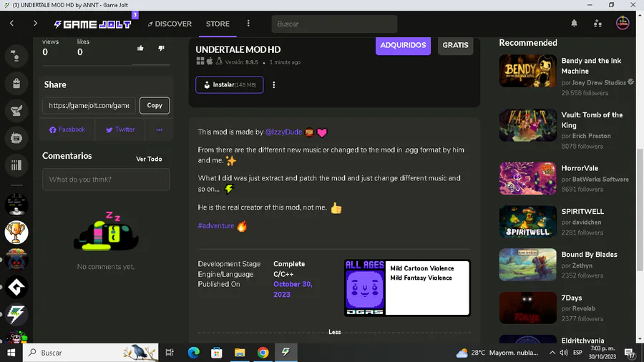Open the sidebar chat messages icon

point(16,138)
